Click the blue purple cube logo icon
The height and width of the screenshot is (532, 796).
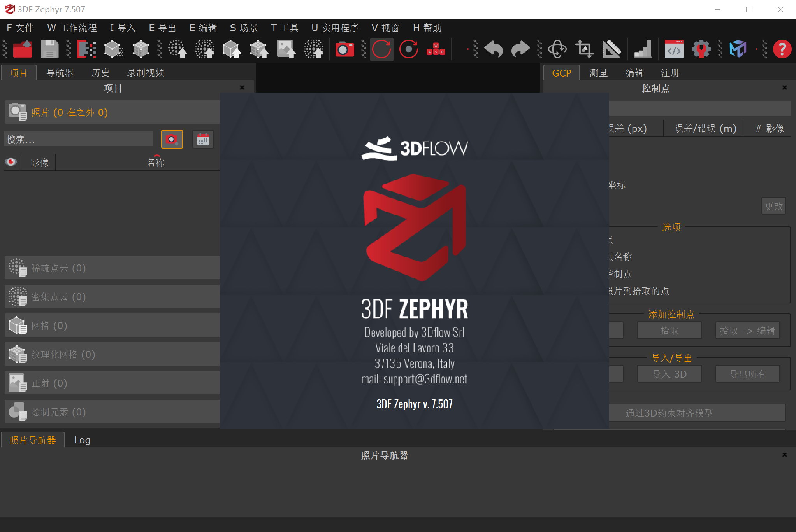coord(738,49)
